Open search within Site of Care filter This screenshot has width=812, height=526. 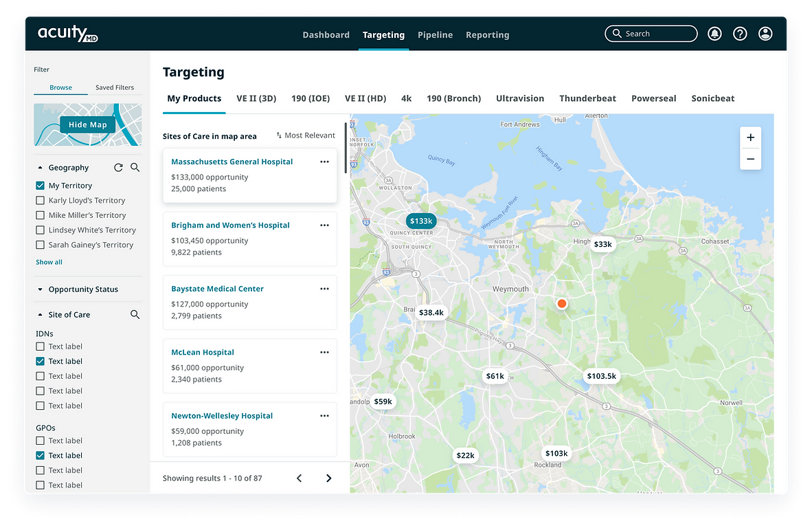(x=135, y=314)
